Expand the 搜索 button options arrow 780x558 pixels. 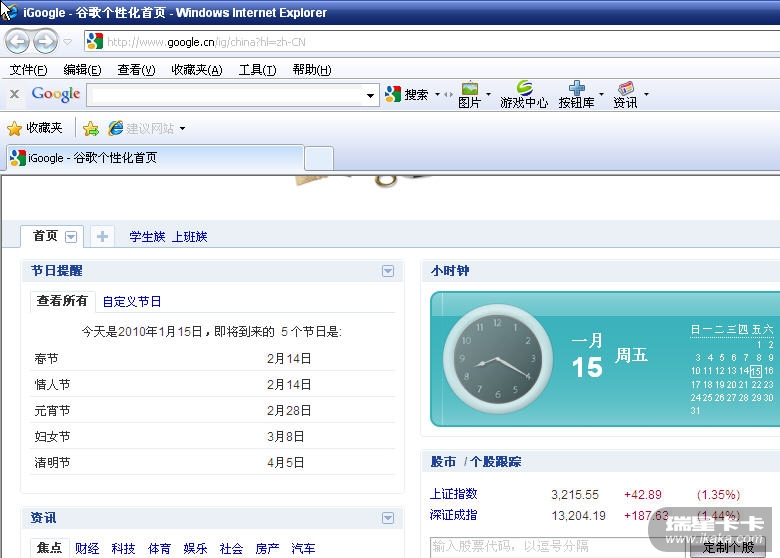437,94
